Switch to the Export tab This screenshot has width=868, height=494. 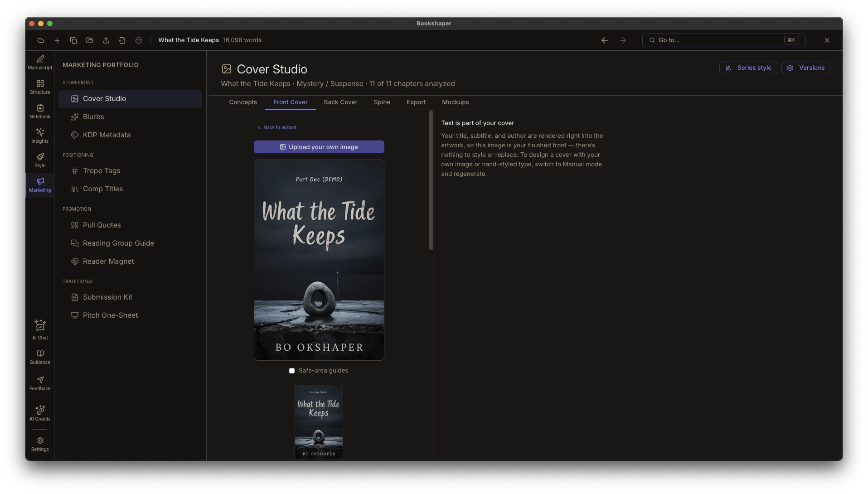(x=416, y=102)
